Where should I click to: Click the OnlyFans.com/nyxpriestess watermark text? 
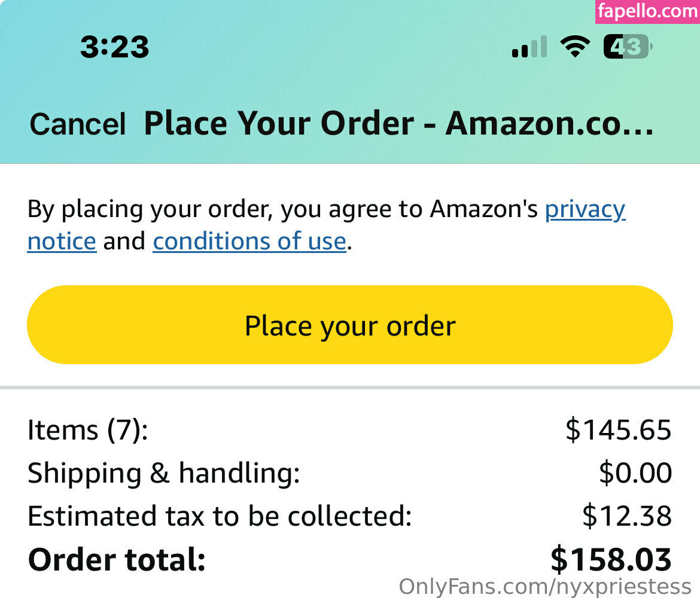coord(545,587)
